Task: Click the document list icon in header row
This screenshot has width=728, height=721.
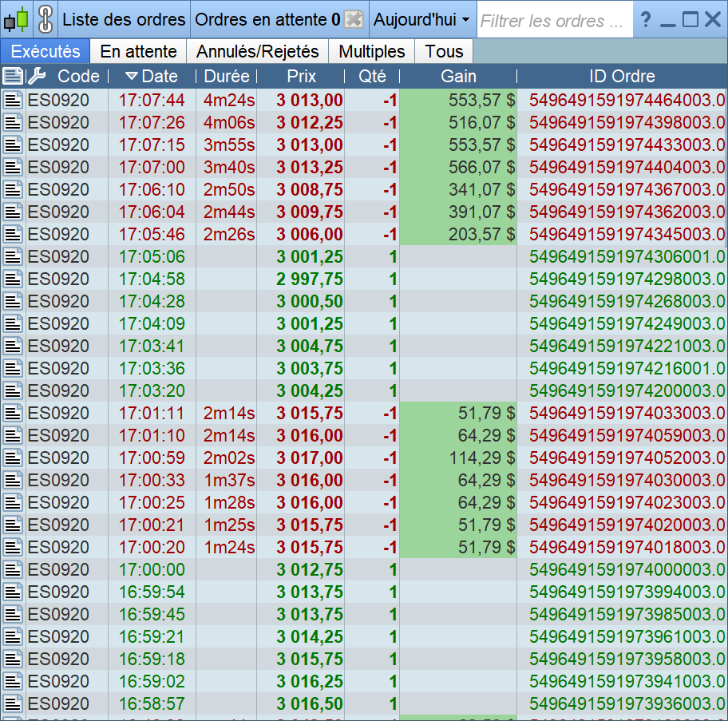Action: (x=13, y=76)
